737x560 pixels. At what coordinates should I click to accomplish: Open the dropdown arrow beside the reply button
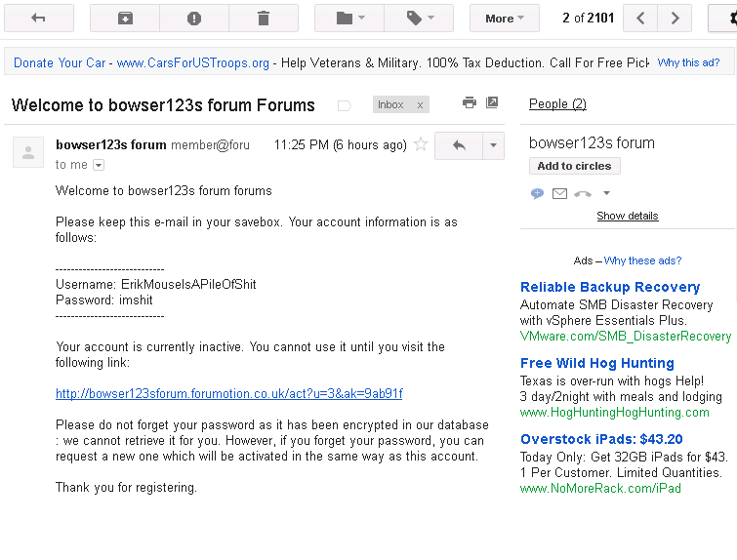tap(493, 145)
